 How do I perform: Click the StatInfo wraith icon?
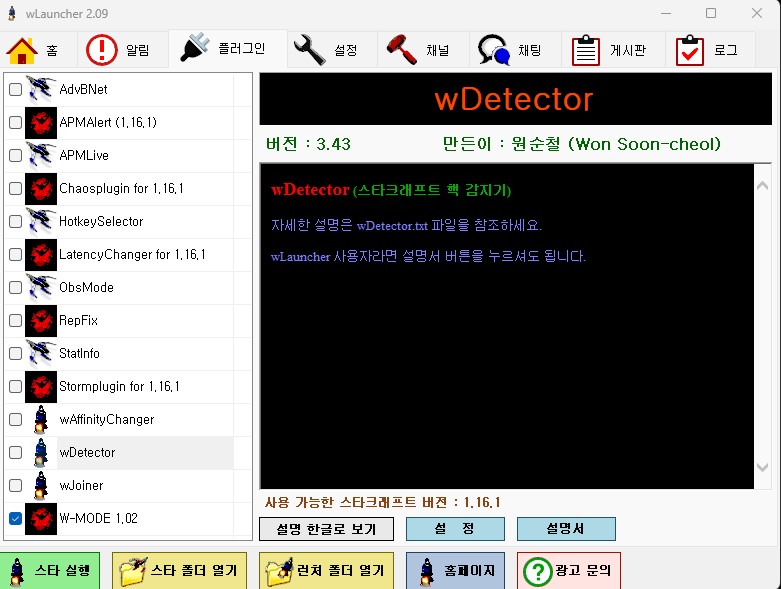[41, 353]
